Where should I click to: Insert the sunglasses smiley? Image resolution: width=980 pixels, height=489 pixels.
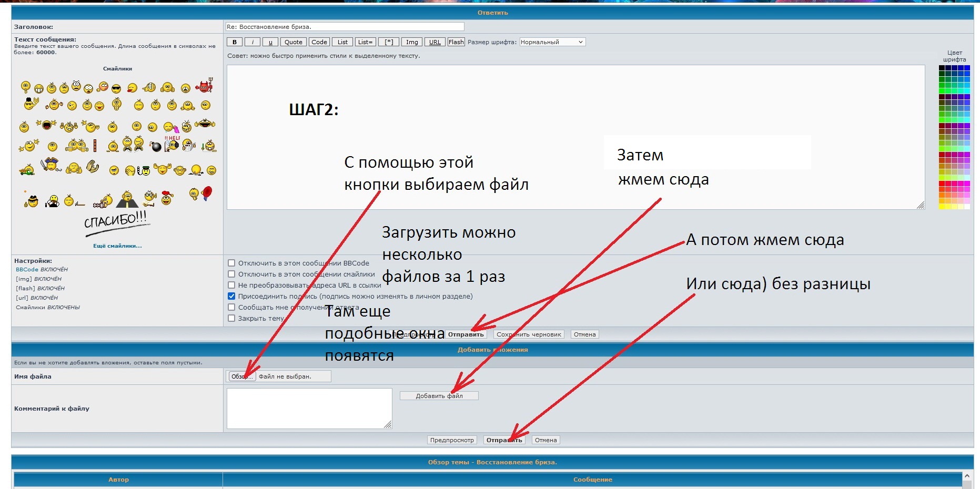coord(116,88)
